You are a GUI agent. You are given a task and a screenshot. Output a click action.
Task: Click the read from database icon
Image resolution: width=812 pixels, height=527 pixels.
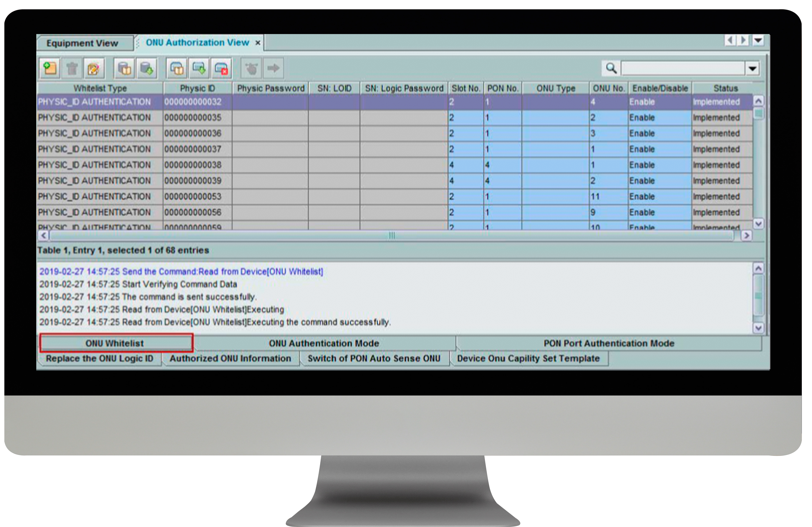coord(125,68)
